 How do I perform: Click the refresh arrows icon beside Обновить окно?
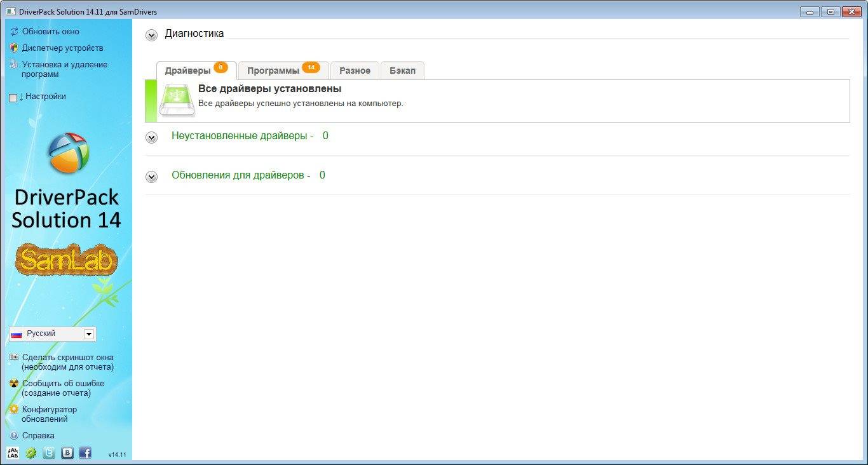(14, 31)
